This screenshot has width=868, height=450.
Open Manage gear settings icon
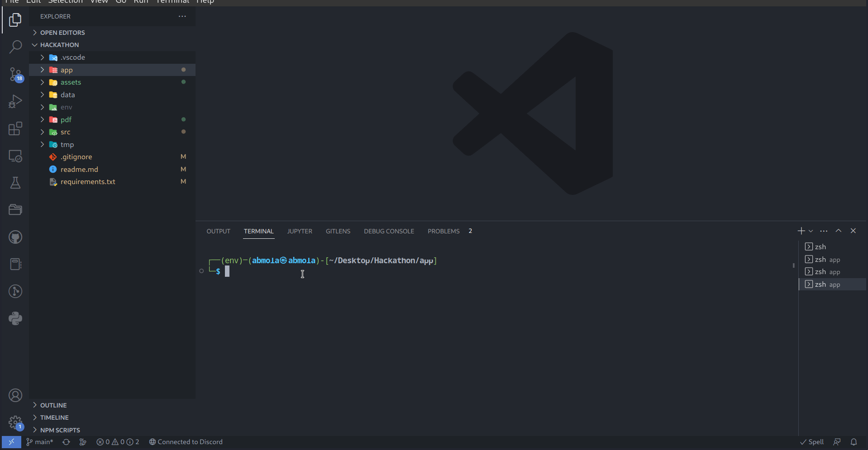point(15,423)
